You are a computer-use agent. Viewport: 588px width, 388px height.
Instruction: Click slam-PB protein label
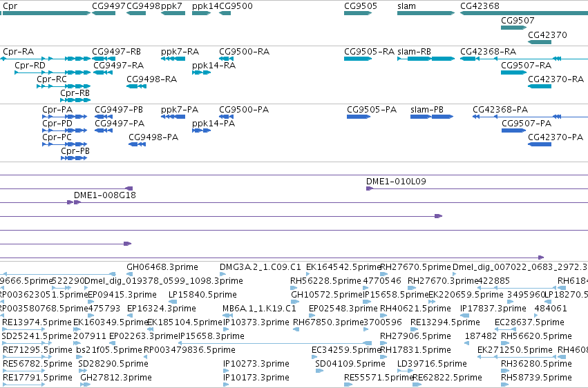click(x=427, y=110)
